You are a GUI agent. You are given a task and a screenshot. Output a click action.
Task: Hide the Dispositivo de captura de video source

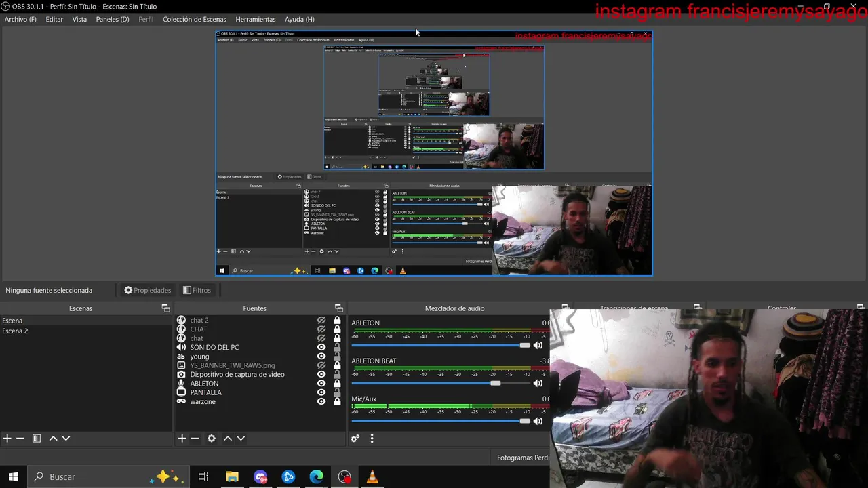[x=321, y=374]
